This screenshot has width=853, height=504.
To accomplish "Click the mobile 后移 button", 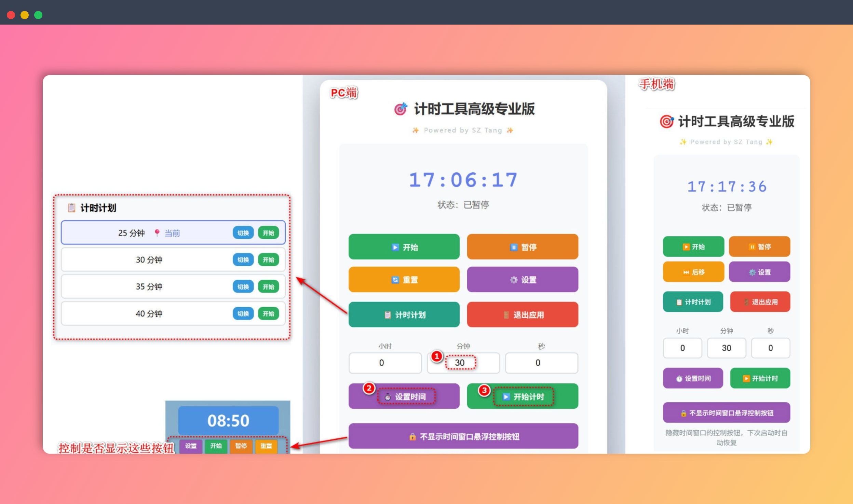I will tap(693, 272).
